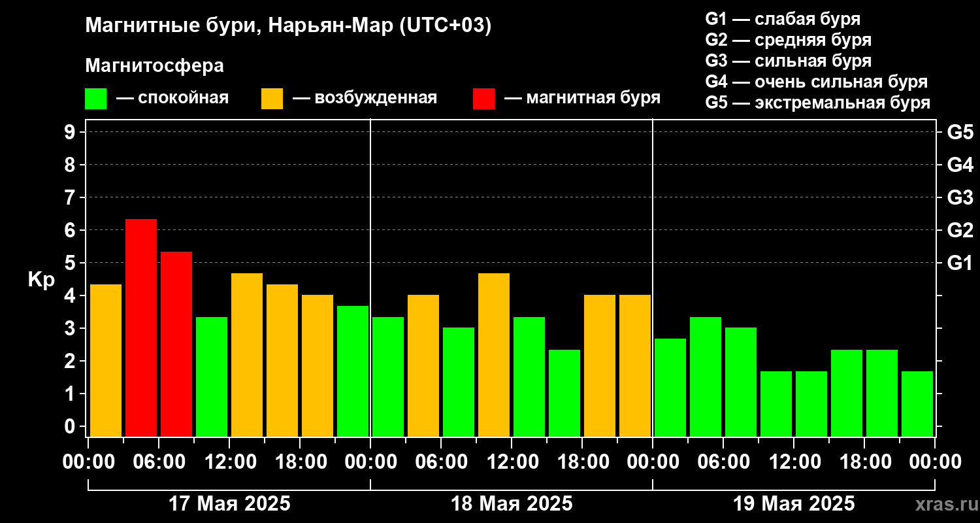Click the '0' tick label on the Kp axis
This screenshot has height=523, width=980.
(71, 427)
